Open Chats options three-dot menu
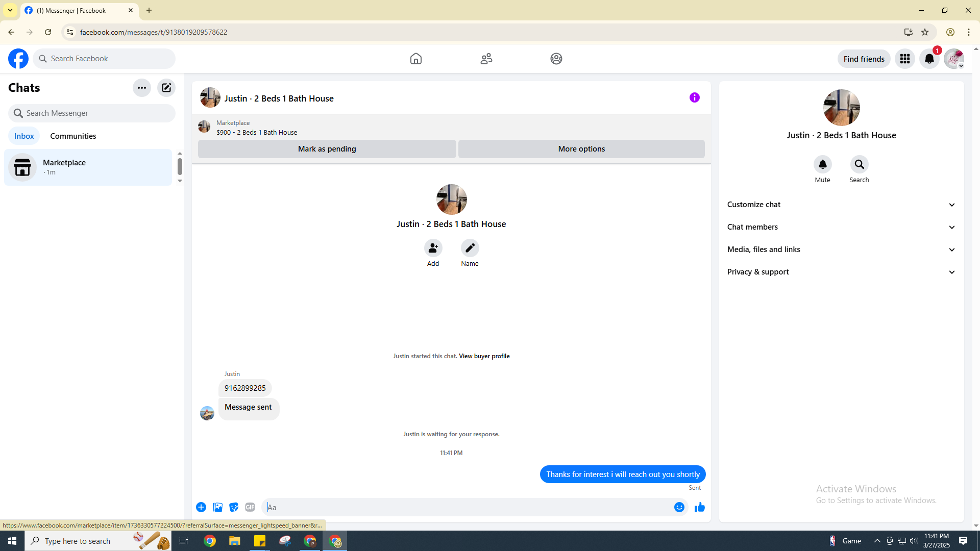 [142, 88]
